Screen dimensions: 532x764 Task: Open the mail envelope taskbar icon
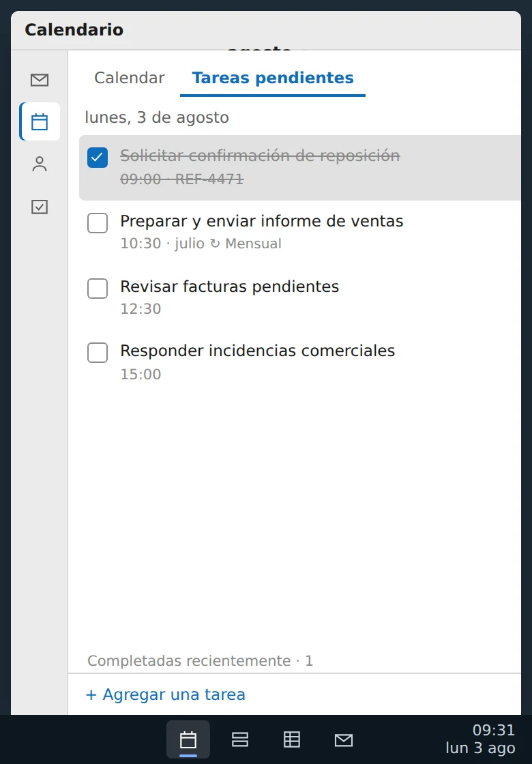[344, 739]
